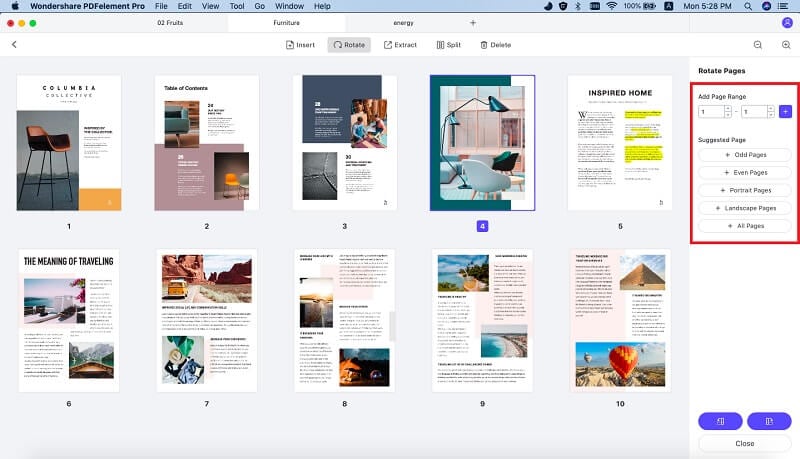The width and height of the screenshot is (800, 459).
Task: Select page 4 lamp and chair thumbnail
Action: click(482, 143)
